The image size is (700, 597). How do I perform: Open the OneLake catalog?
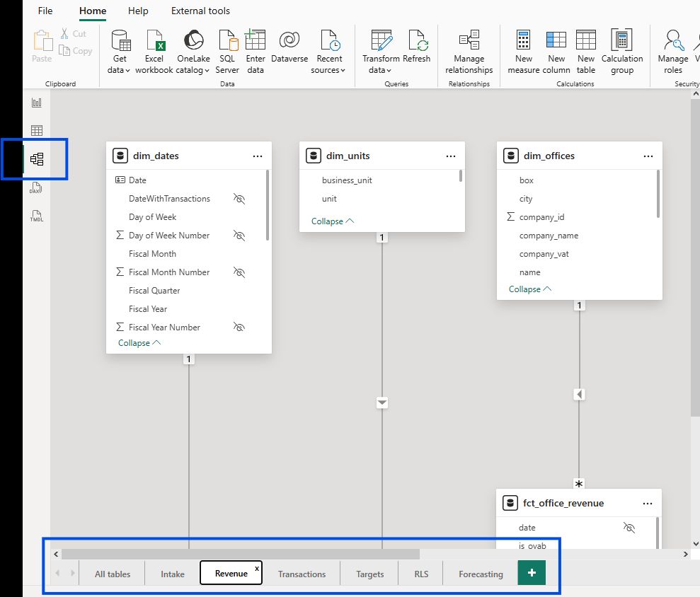193,52
